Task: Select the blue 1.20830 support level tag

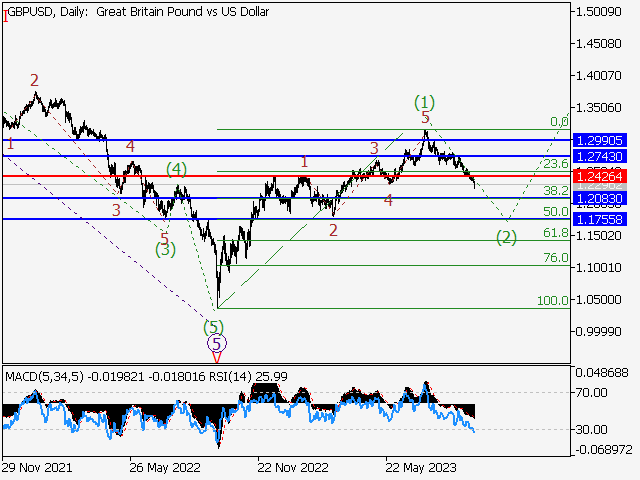Action: point(600,200)
